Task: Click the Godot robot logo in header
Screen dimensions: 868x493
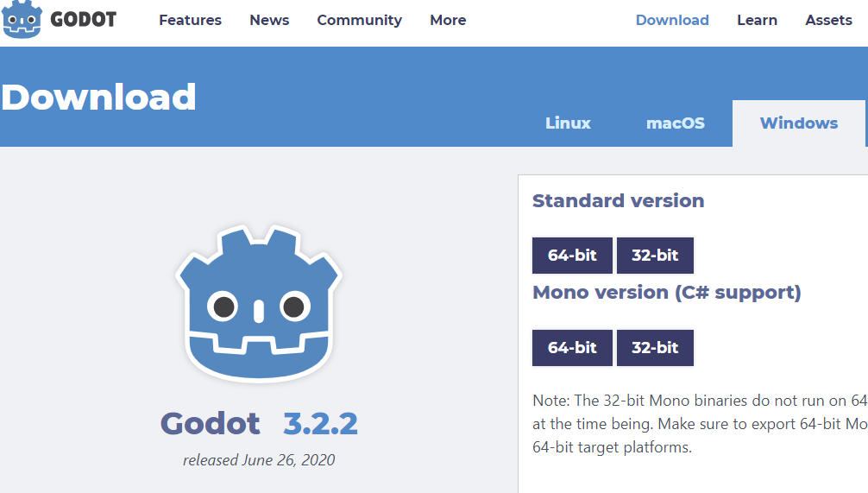Action: (22, 19)
